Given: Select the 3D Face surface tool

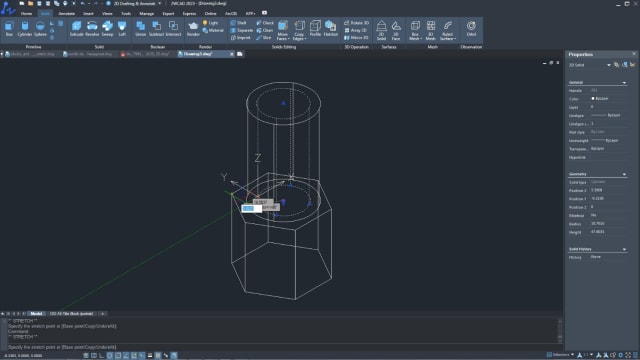Looking at the screenshot, I should [396, 30].
